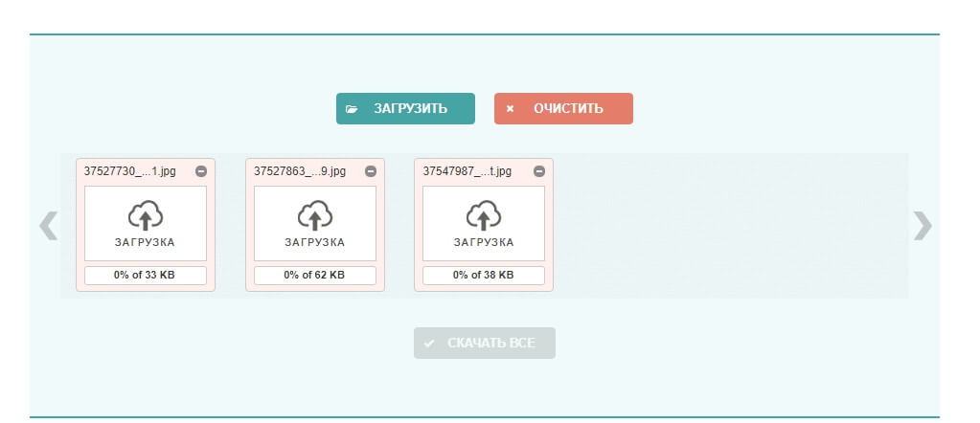The image size is (980, 423).
Task: Click the x icon on the ОЧИСТИТЬ button
Action: click(510, 109)
